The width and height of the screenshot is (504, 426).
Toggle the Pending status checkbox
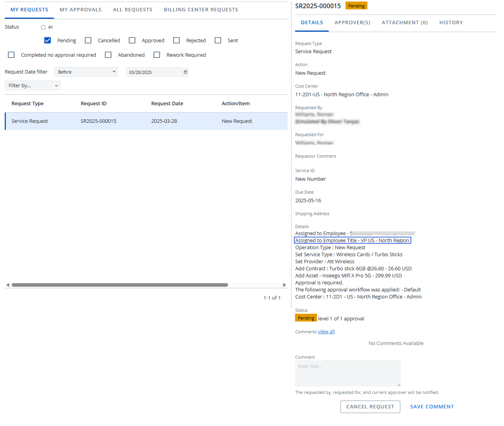tap(48, 40)
